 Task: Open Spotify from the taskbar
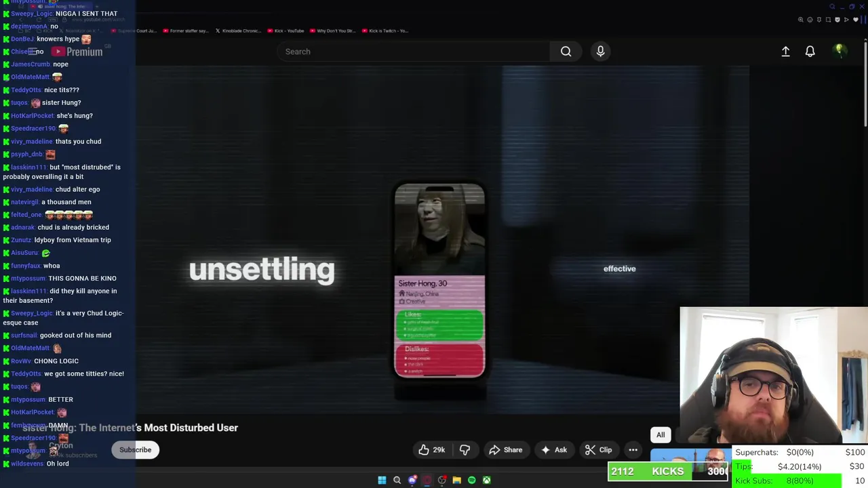coord(471,480)
